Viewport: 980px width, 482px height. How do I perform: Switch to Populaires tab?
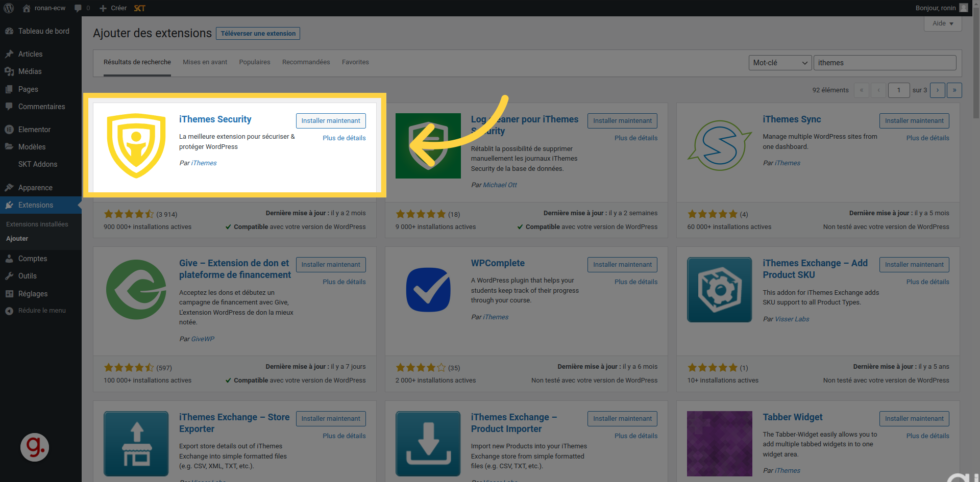point(255,62)
